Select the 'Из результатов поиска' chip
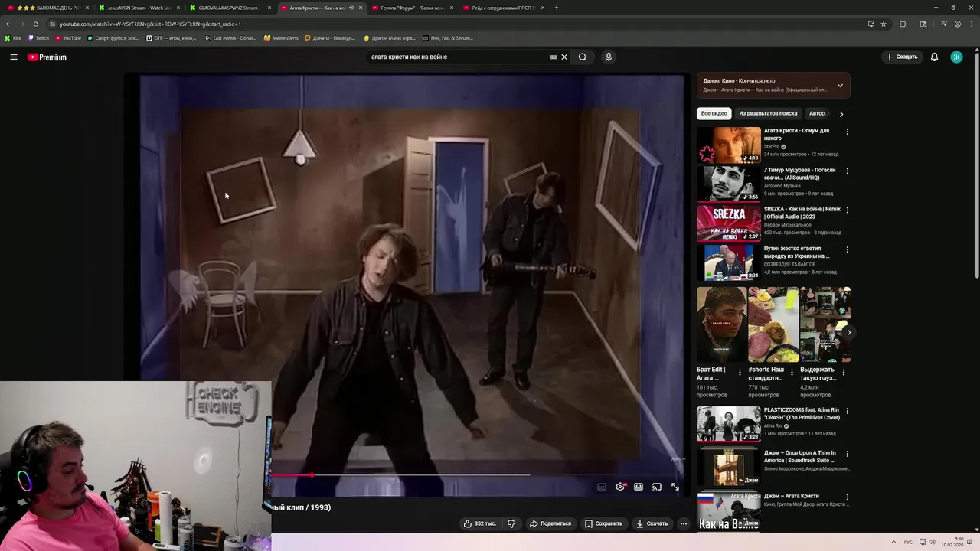 pos(768,113)
